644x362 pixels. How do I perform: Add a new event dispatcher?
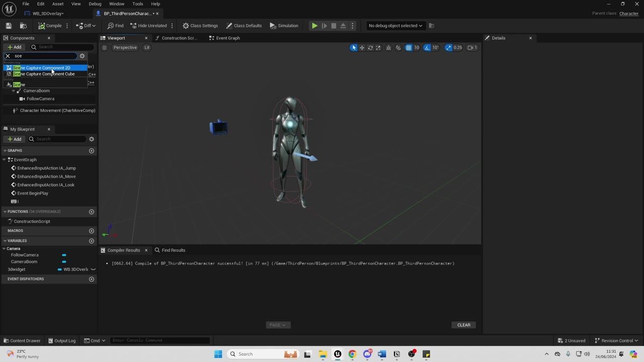[x=92, y=279]
